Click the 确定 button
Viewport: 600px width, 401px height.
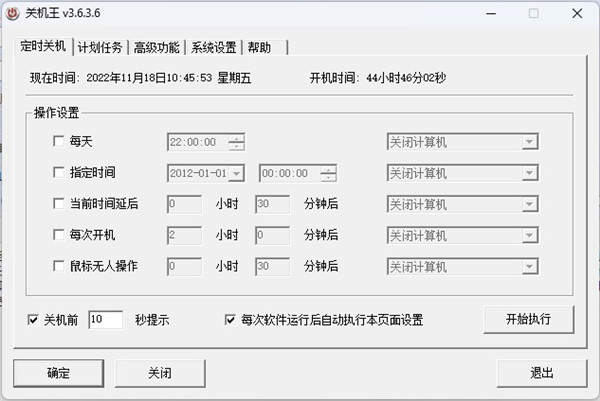59,373
